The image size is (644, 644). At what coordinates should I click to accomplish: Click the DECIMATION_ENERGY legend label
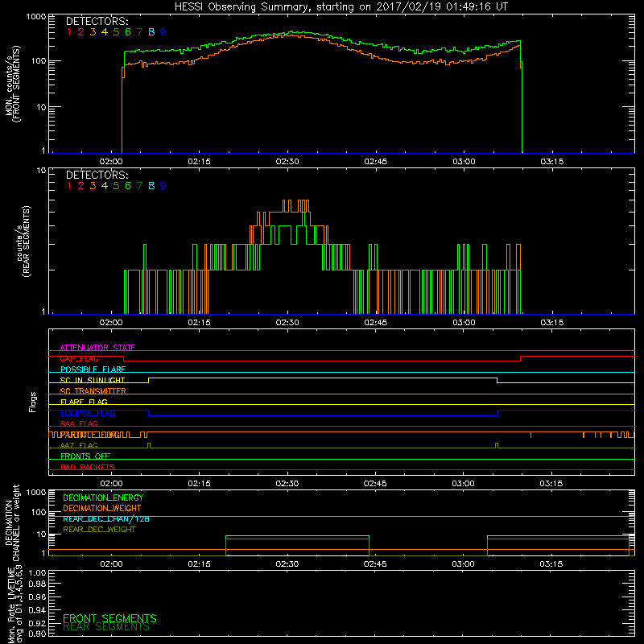pos(103,497)
